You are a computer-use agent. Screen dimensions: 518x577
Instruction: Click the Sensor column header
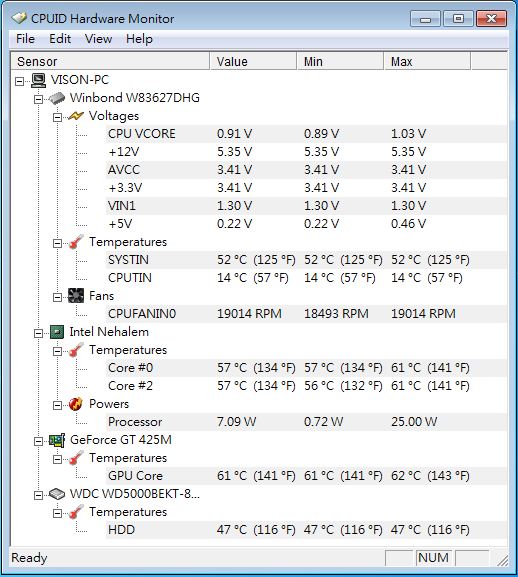pos(110,61)
